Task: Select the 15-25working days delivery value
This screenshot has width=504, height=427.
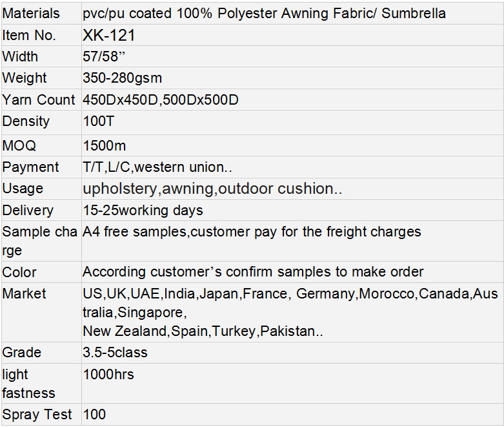Action: click(143, 211)
